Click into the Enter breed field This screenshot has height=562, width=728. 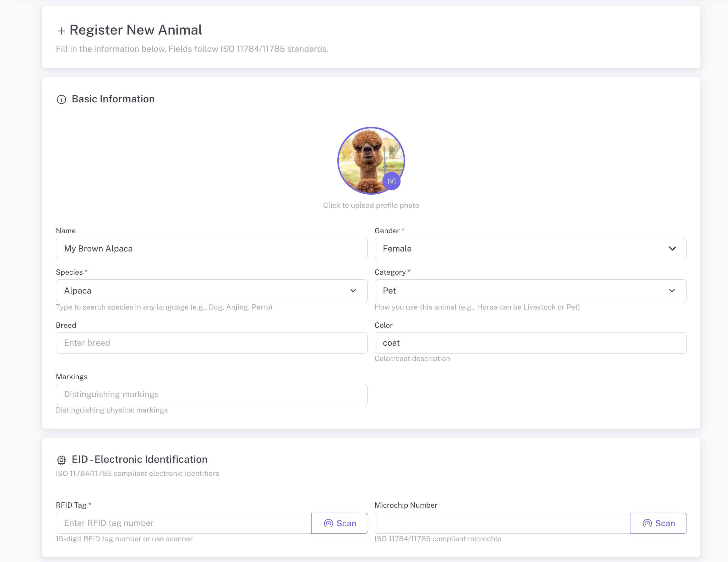pos(211,343)
